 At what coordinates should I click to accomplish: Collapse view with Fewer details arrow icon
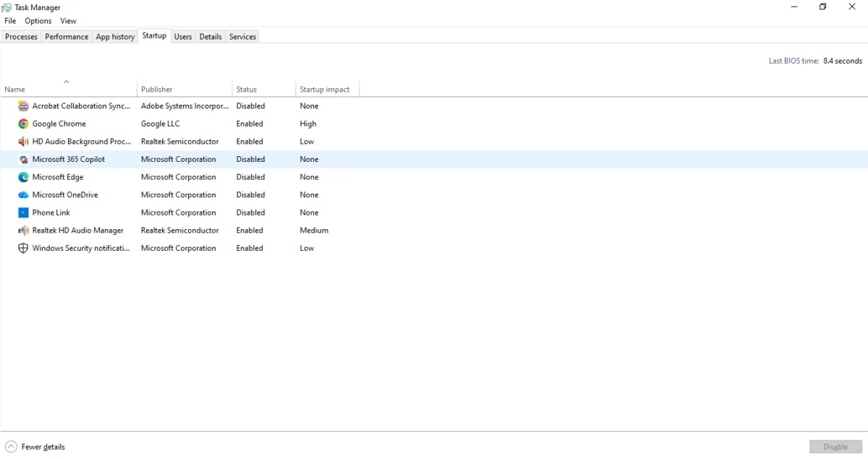pyautogui.click(x=11, y=447)
